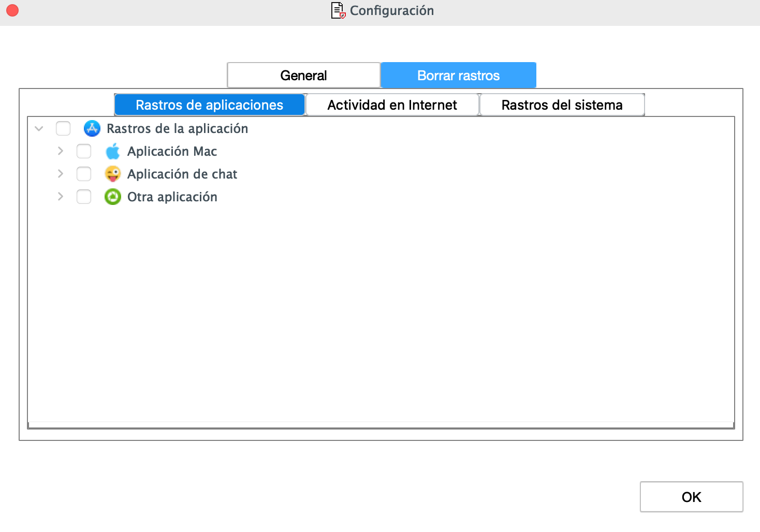
Task: Select the Borrar rastros tab
Action: [x=459, y=76]
